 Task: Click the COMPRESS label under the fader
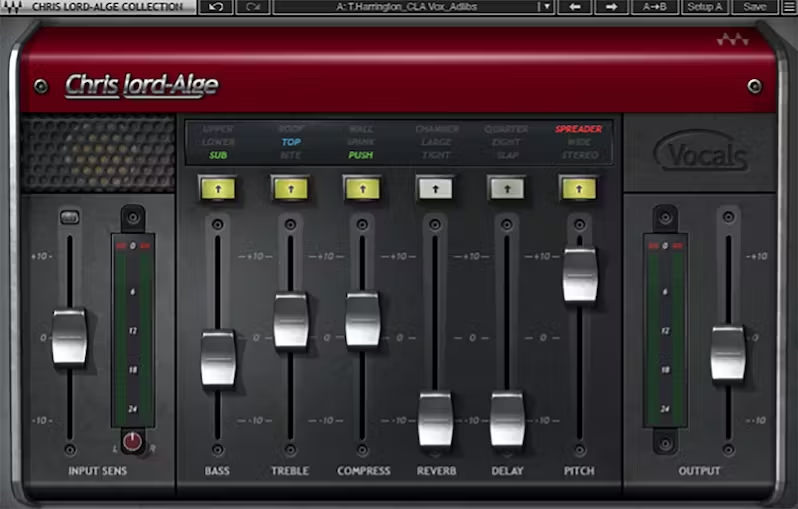tap(364, 471)
